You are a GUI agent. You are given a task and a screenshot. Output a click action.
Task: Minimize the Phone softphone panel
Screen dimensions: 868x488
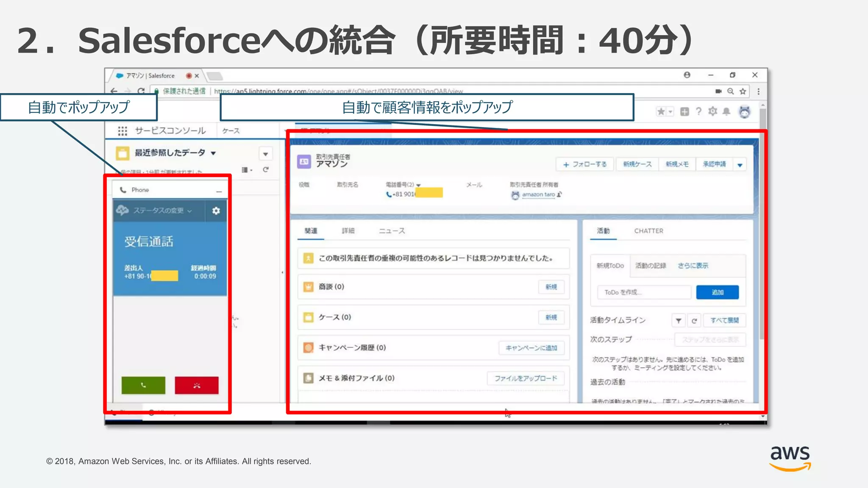219,191
